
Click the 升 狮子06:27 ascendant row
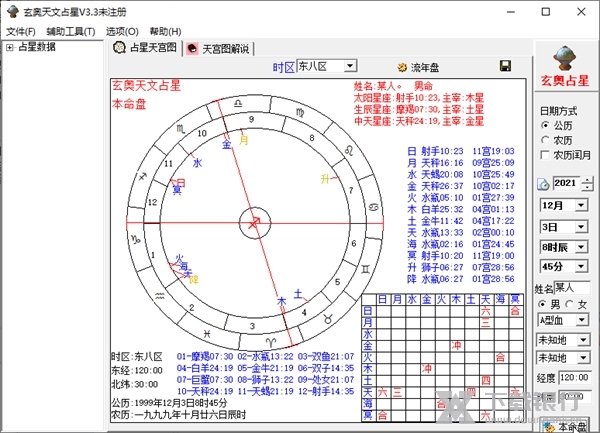point(461,267)
